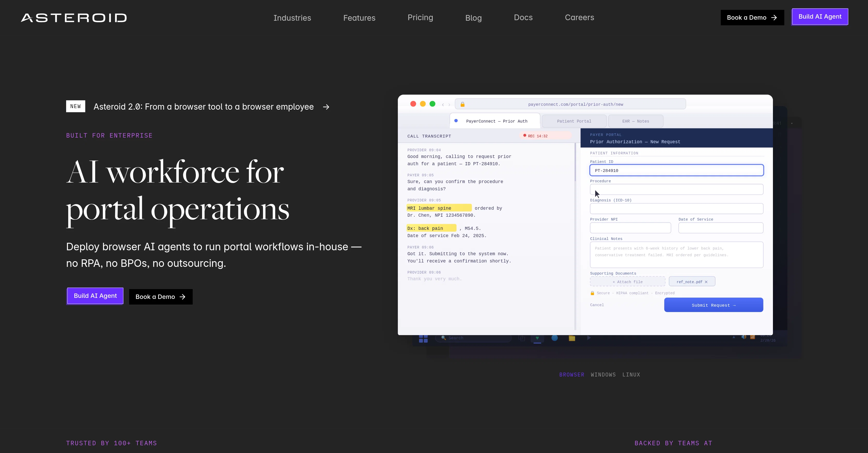Click the NEW badge beside the announcement

pos(75,106)
